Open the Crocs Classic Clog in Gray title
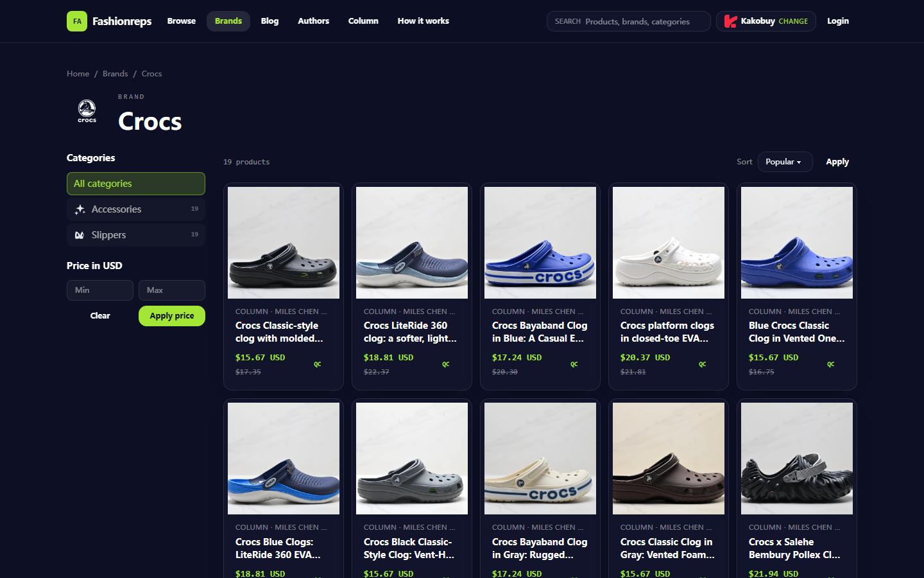 point(667,548)
